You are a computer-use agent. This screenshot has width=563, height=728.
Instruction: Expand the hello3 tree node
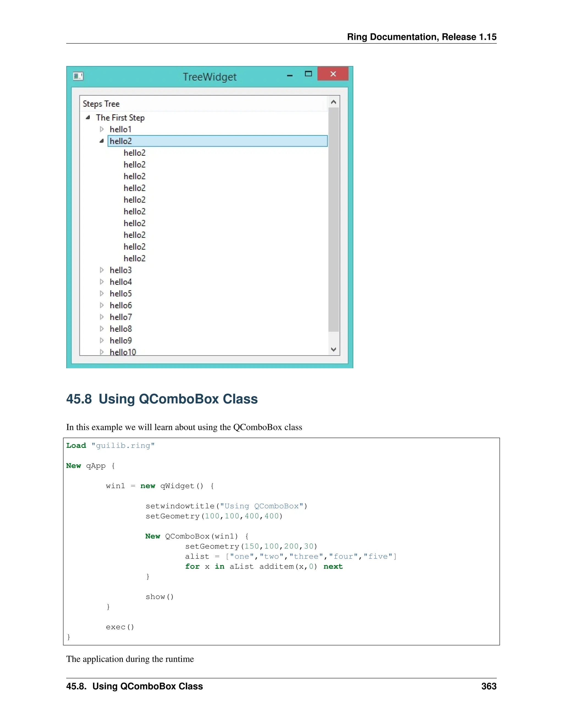(x=102, y=270)
